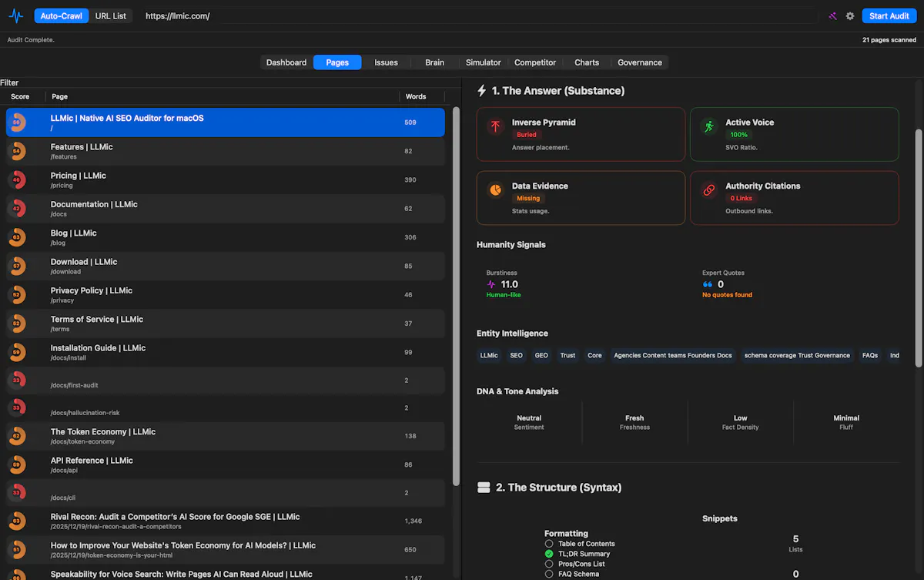The image size is (924, 580).
Task: Click the score ring for Features | LLMic
Action: click(x=17, y=151)
